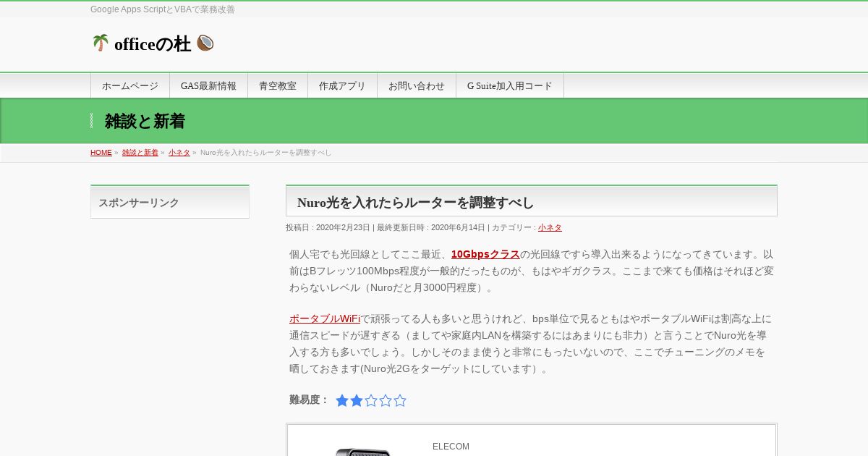Click the ELECOM router product image
Image resolution: width=868 pixels, height=456 pixels.
click(x=363, y=451)
